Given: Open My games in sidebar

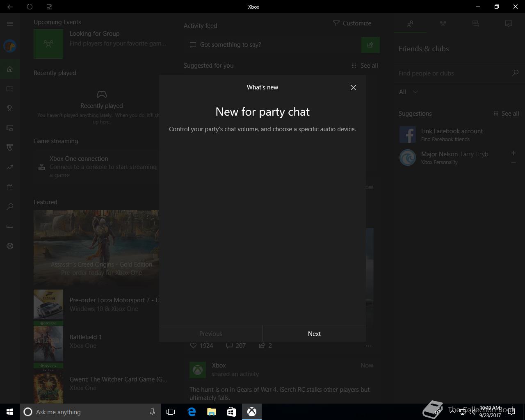Looking at the screenshot, I should click(x=10, y=89).
